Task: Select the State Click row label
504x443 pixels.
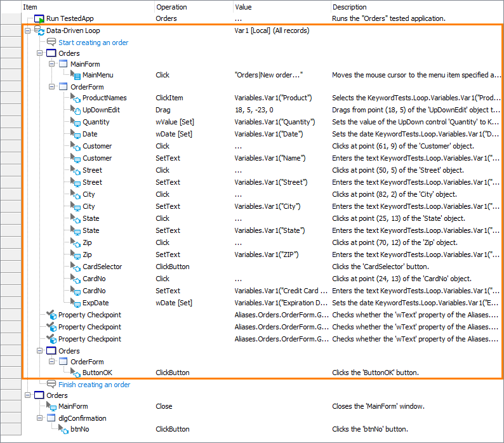Action: pos(91,218)
